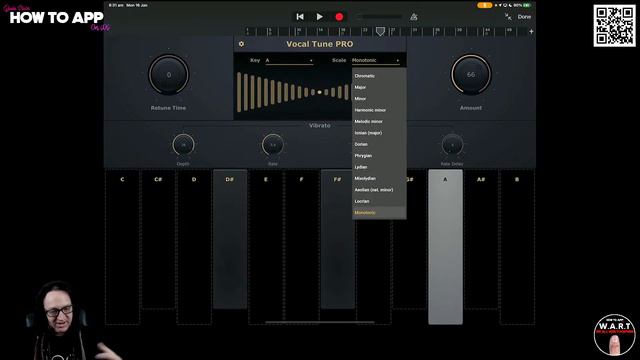640x360 pixels.
Task: Jump back to the song start
Action: point(300,17)
